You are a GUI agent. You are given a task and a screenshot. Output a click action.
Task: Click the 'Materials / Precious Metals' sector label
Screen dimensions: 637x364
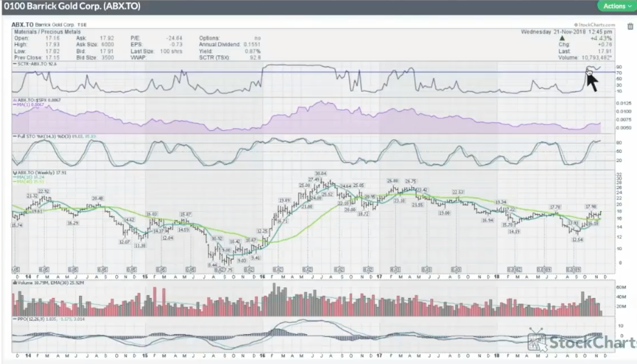(48, 32)
